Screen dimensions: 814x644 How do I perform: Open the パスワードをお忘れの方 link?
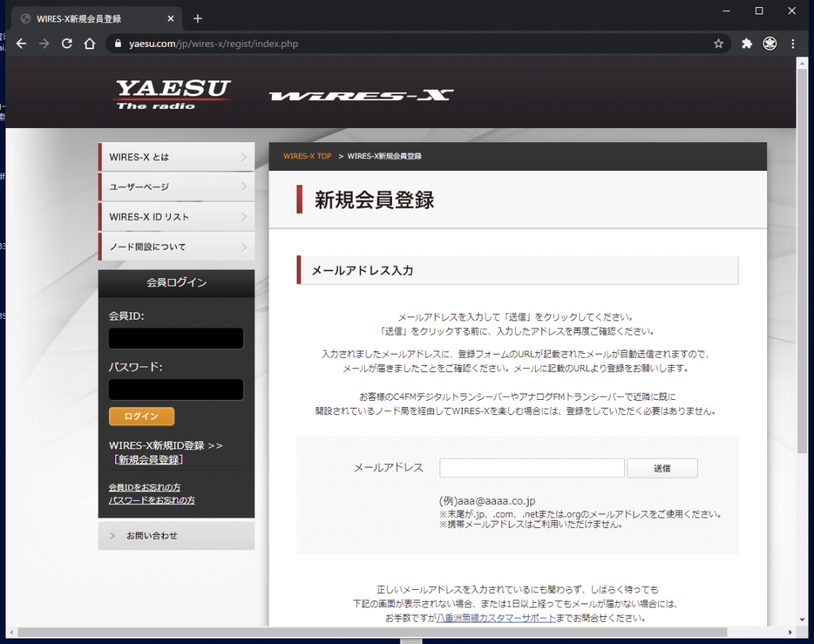(151, 499)
